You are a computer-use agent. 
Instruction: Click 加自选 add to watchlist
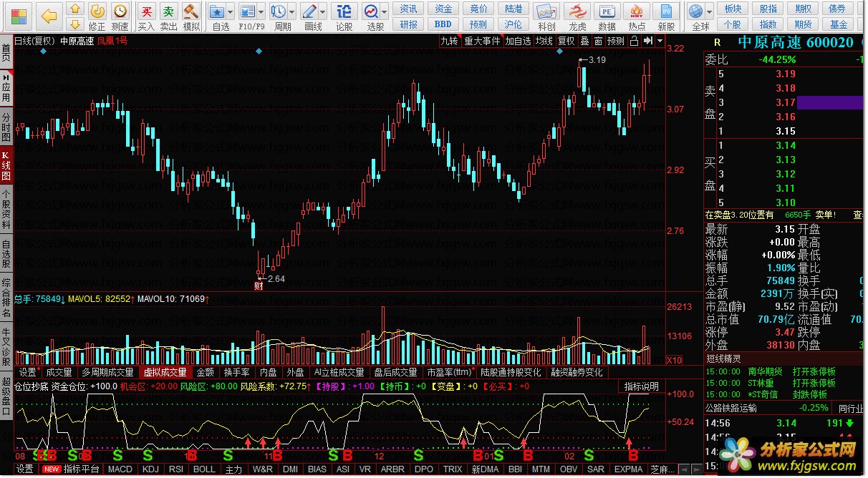click(518, 41)
